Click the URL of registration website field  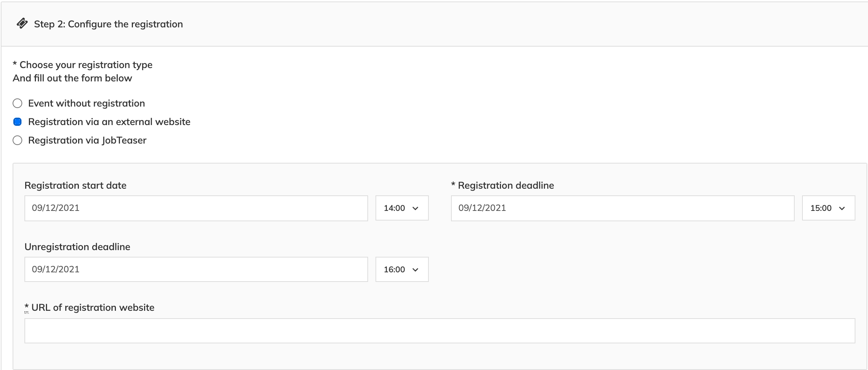tap(439, 331)
